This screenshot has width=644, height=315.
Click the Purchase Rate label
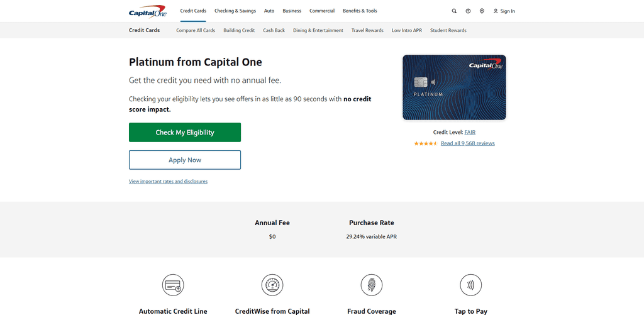tap(372, 223)
